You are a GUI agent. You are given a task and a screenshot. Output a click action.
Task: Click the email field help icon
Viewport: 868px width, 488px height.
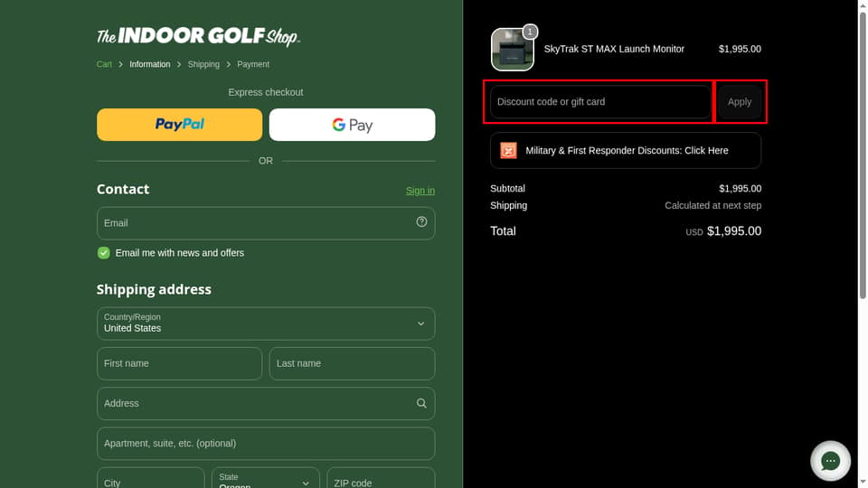tap(421, 222)
